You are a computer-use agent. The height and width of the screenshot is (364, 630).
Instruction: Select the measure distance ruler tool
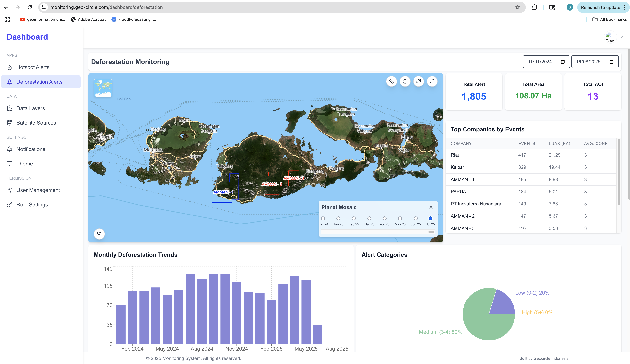(392, 81)
